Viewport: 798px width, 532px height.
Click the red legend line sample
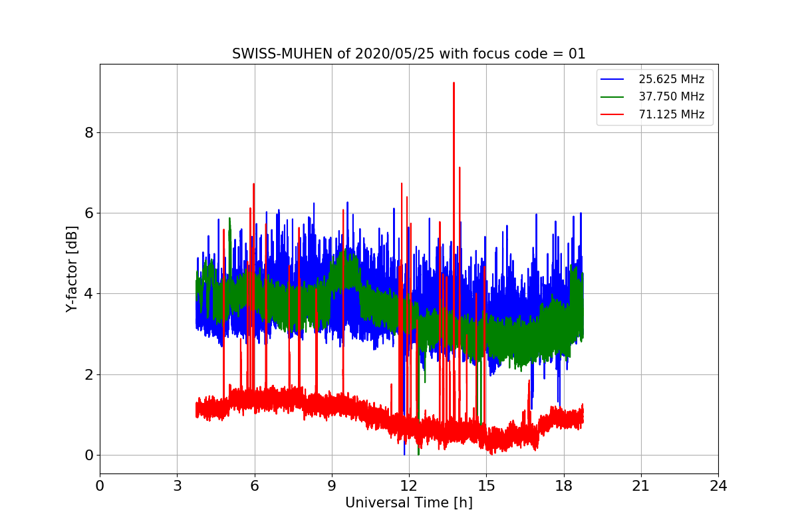(x=612, y=114)
